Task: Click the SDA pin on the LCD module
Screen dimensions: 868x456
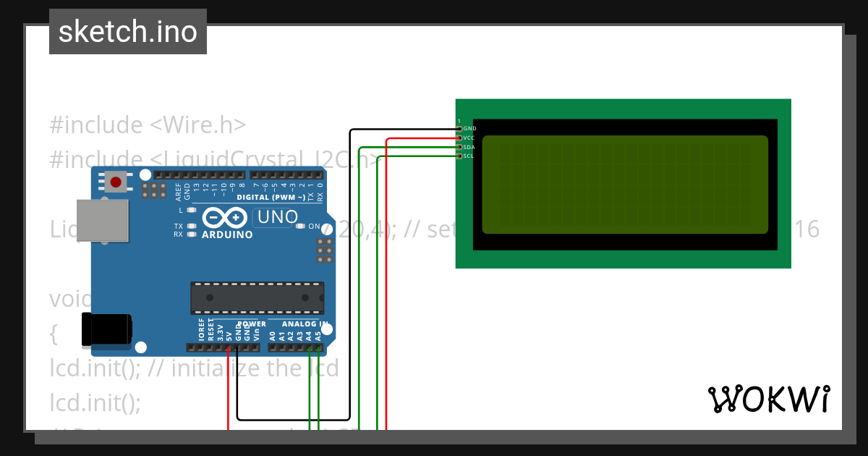Action: pyautogui.click(x=461, y=145)
